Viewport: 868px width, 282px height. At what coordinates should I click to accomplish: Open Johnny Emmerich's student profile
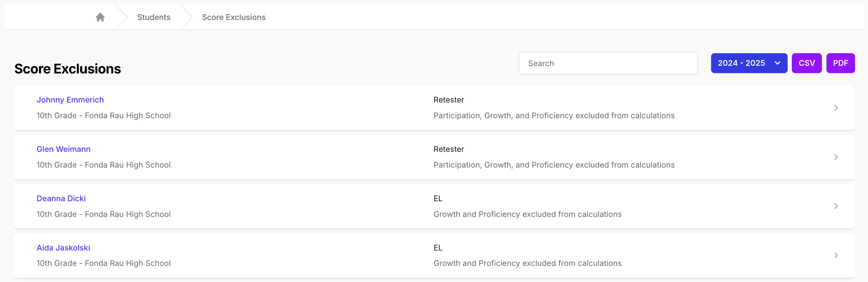pyautogui.click(x=70, y=100)
